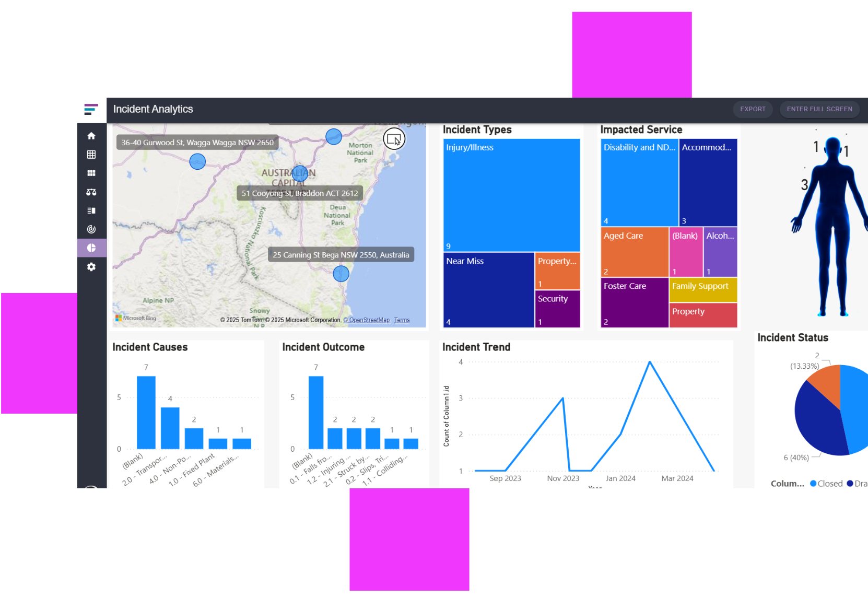Click the Closed legend item
The height and width of the screenshot is (610, 868).
826,484
